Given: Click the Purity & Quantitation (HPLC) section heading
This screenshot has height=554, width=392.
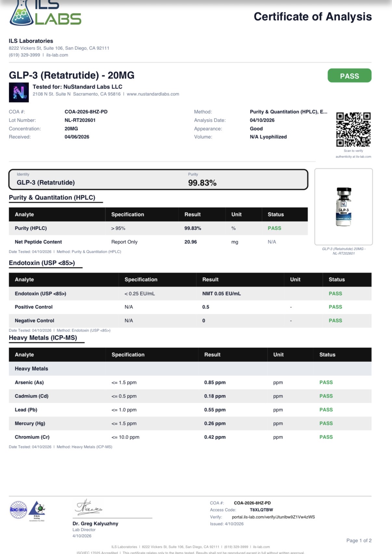Looking at the screenshot, I should coord(52,197).
